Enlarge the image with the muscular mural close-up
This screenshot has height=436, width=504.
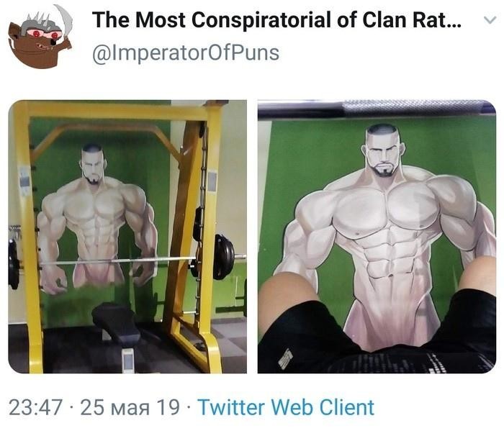coord(377,237)
